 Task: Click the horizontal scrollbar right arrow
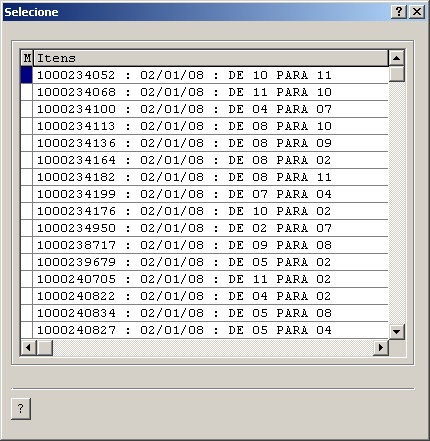pyautogui.click(x=381, y=348)
